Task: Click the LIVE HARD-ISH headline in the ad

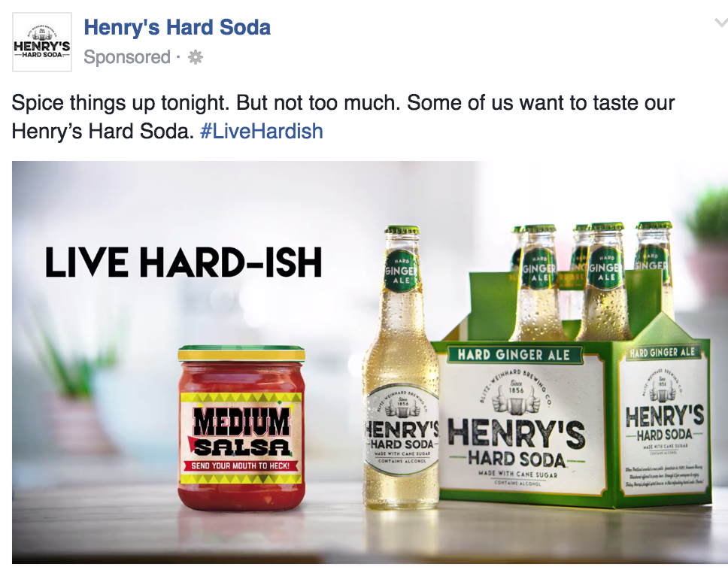Action: pos(184,262)
